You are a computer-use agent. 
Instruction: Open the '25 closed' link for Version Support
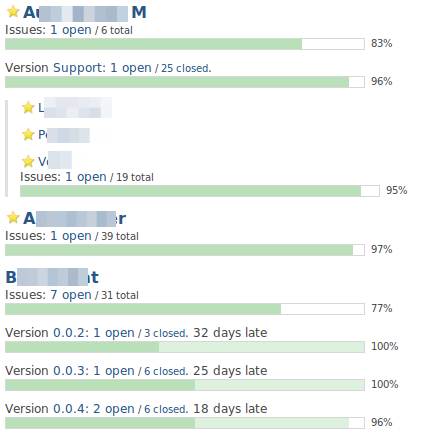(x=185, y=68)
